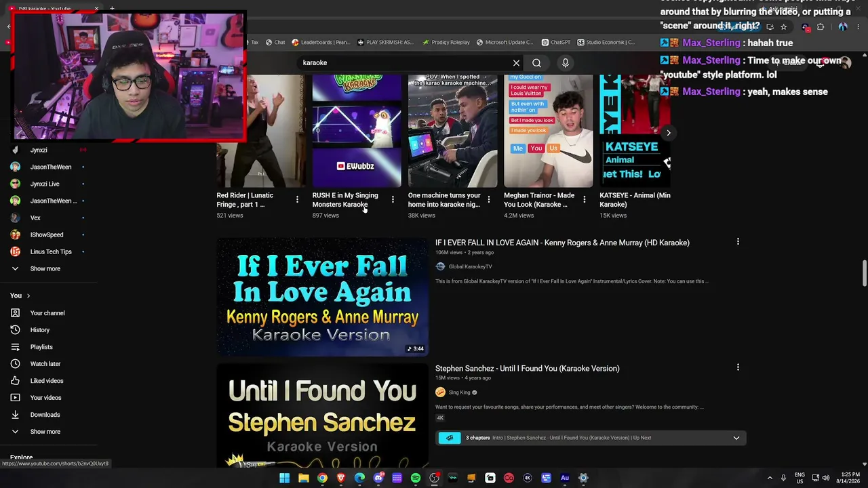This screenshot has width=868, height=488.
Task: Open the Prodigy Roleplay bookmark
Action: pyautogui.click(x=446, y=43)
